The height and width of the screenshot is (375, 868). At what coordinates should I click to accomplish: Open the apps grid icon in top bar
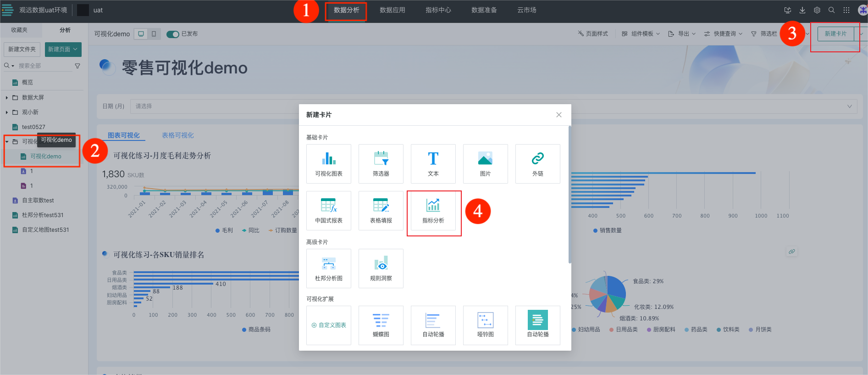tap(846, 10)
